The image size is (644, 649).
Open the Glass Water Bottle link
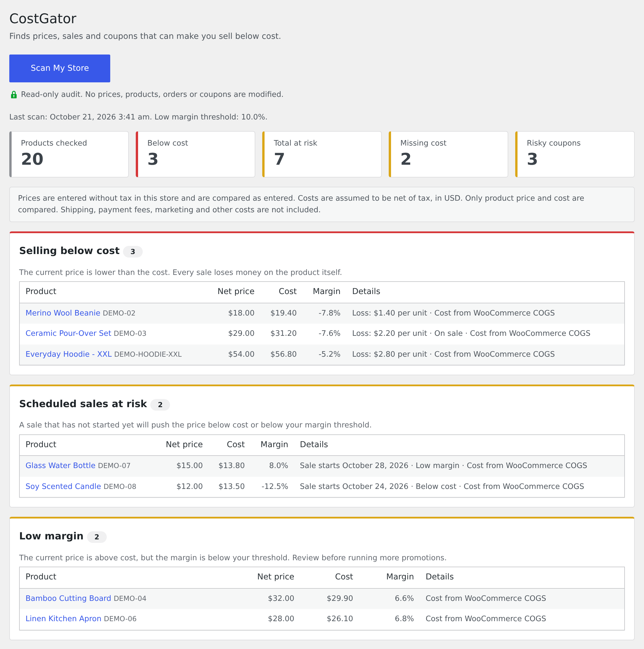pyautogui.click(x=61, y=466)
